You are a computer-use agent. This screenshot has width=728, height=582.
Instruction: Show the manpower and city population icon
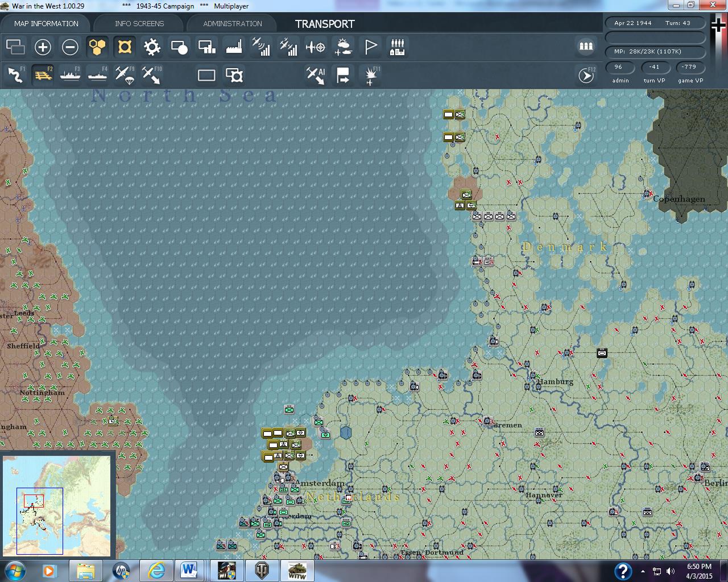(398, 47)
